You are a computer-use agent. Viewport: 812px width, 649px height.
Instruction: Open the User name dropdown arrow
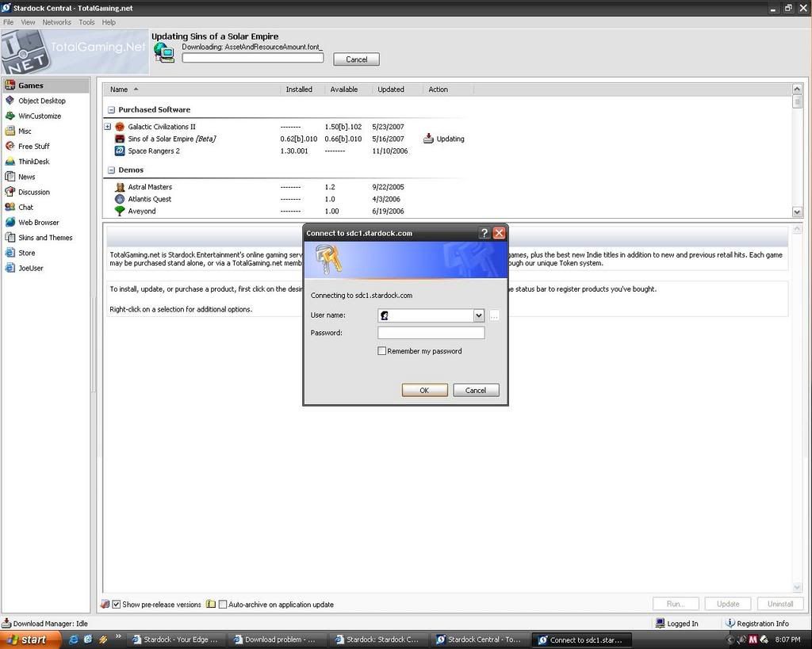478,315
